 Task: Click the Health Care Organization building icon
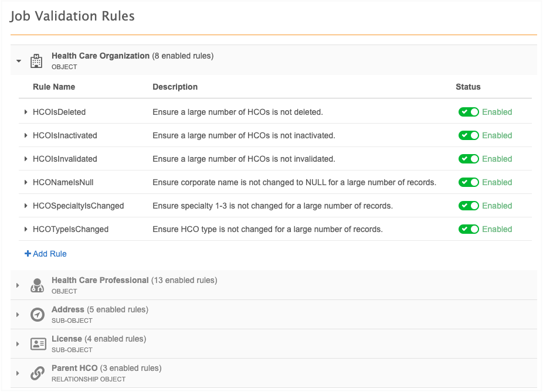[36, 60]
